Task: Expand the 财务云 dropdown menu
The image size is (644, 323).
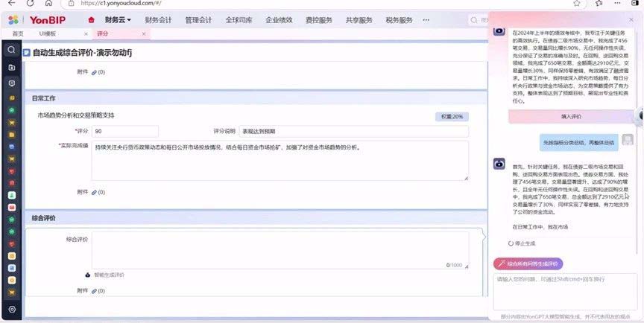Action: (118, 20)
